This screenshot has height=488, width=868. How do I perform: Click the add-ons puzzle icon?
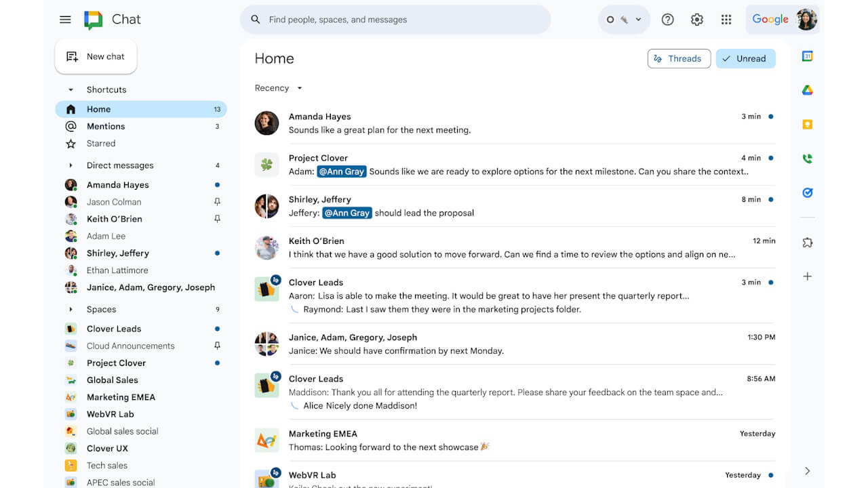tap(807, 242)
